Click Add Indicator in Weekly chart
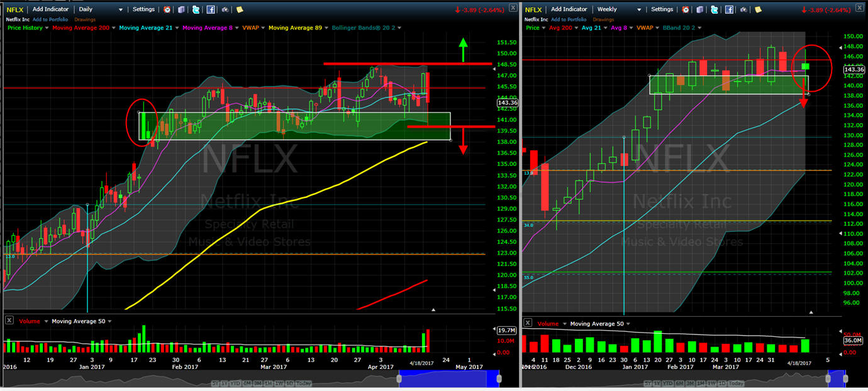The width and height of the screenshot is (868, 391). click(x=569, y=9)
